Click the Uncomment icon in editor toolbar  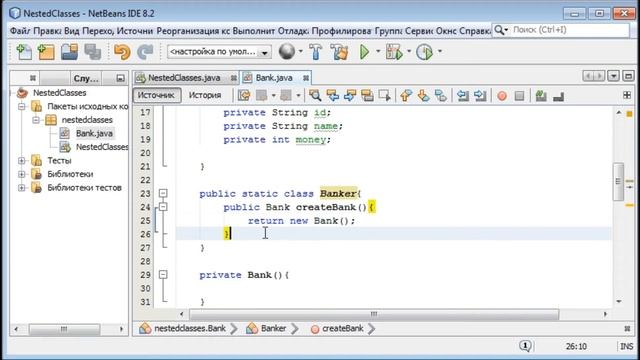(558, 96)
